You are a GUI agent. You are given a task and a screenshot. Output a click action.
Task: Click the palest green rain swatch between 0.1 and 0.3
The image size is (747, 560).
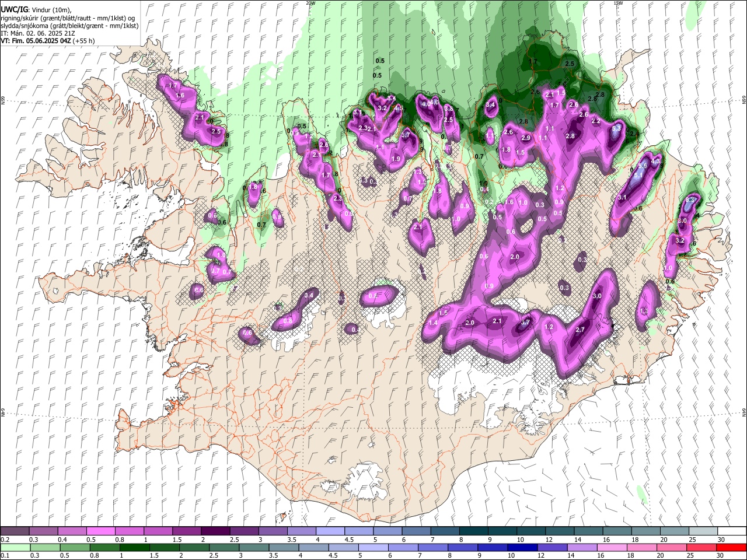16,547
